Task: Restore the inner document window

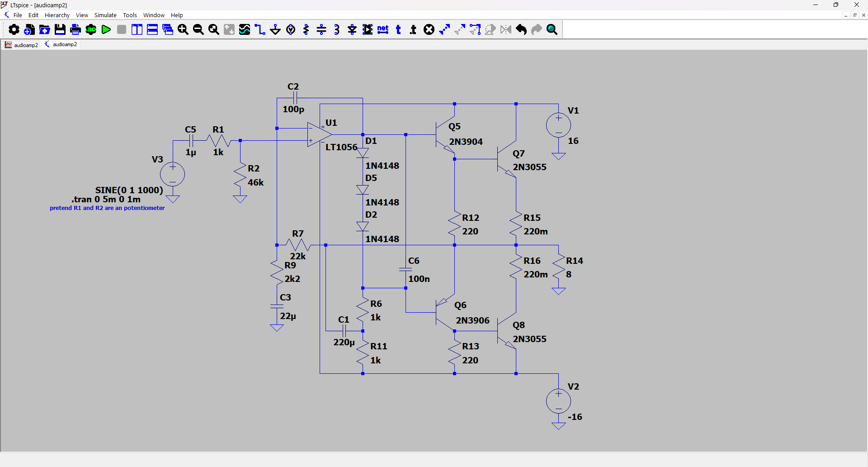Action: tap(854, 15)
